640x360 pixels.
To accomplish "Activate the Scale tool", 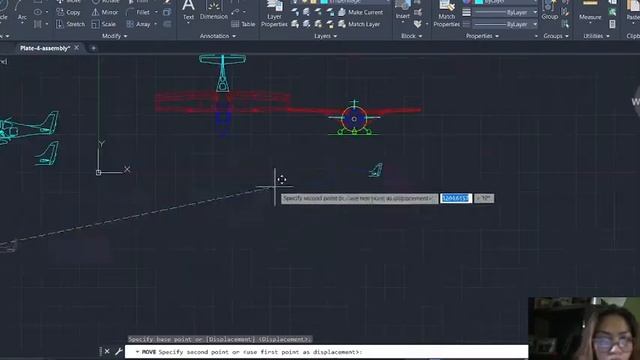I will click(104, 24).
